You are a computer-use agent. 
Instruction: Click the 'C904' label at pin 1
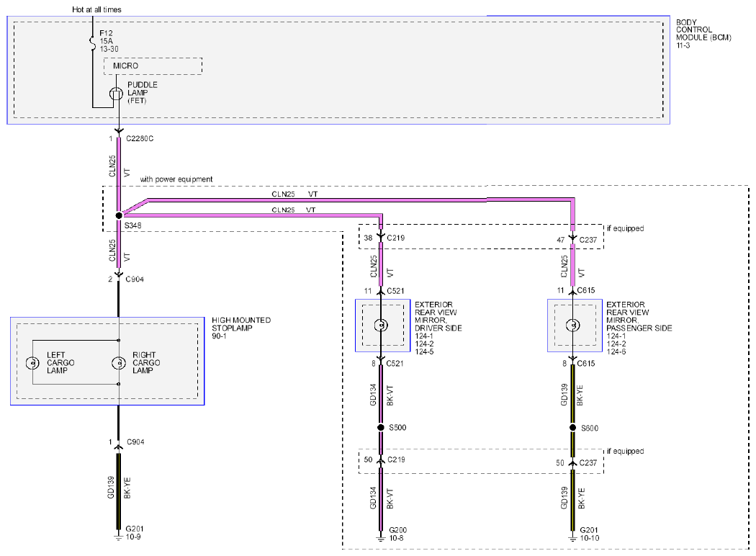click(135, 441)
